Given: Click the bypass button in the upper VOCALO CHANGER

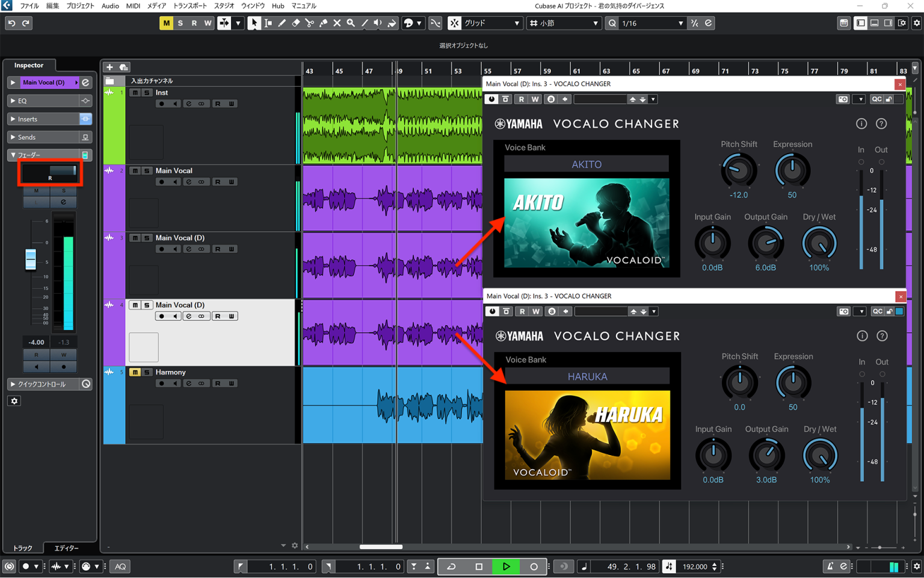Looking at the screenshot, I should (x=493, y=99).
